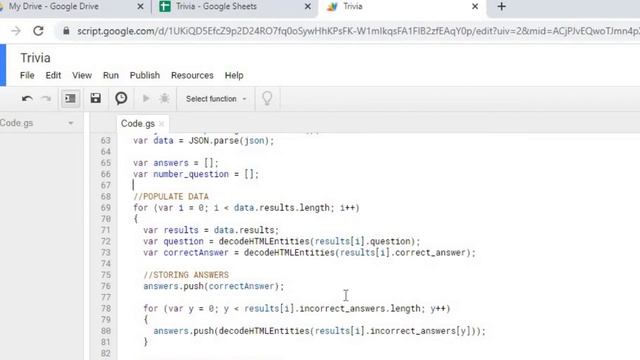Click line number 63 in the gutter
Screen dimensions: 640x360
pos(105,141)
